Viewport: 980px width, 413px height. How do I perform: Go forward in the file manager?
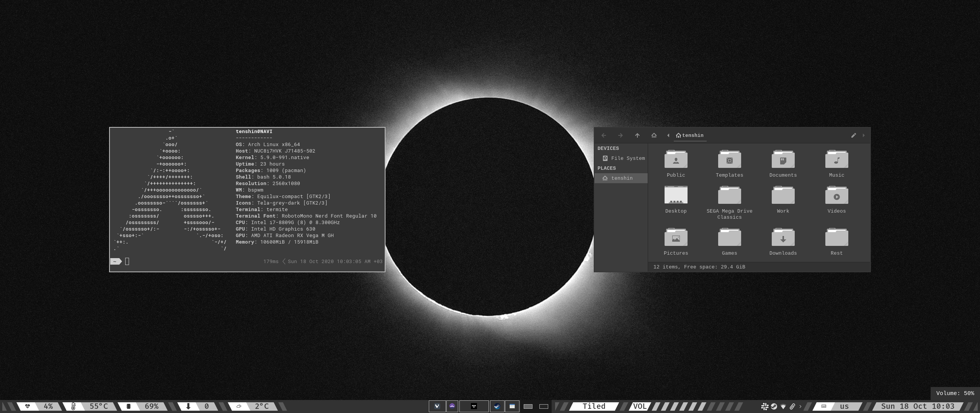tap(620, 135)
